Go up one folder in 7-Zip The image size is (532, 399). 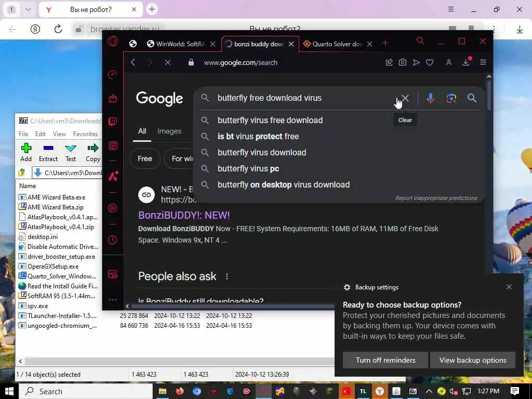point(22,172)
